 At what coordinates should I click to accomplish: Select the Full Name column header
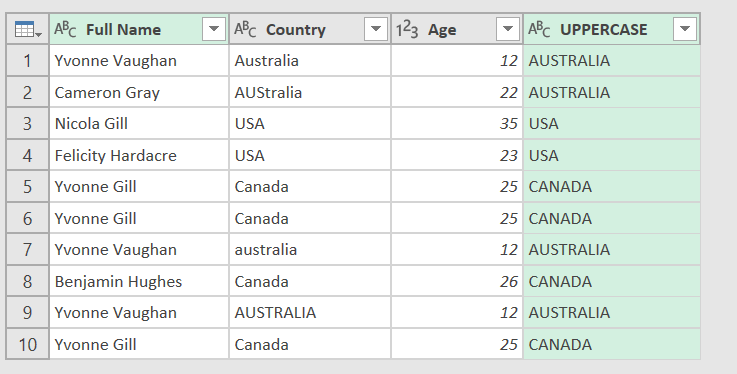tap(139, 29)
